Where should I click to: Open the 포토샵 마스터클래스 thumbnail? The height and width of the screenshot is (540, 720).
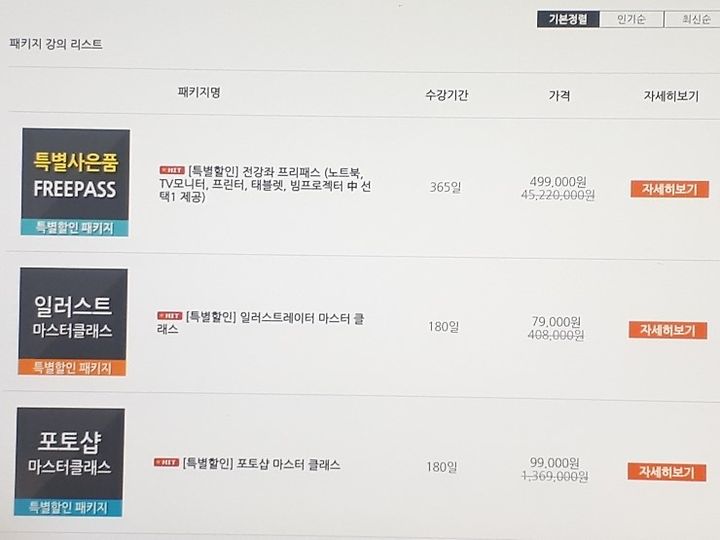pos(70,462)
